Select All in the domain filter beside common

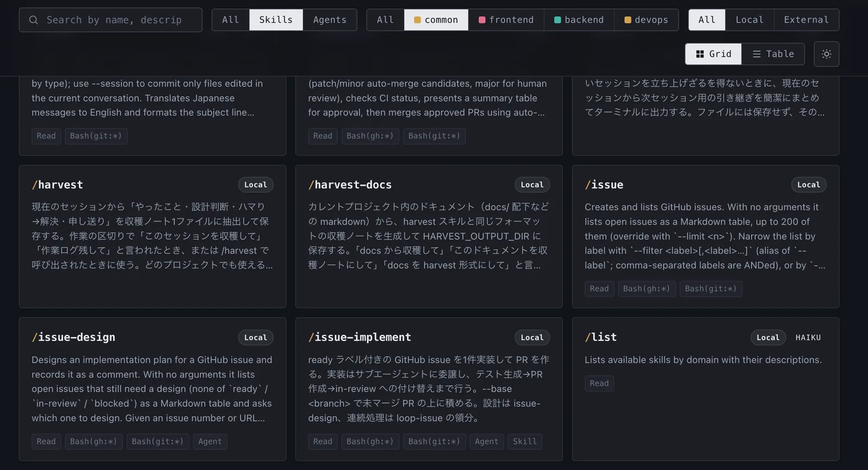point(386,20)
